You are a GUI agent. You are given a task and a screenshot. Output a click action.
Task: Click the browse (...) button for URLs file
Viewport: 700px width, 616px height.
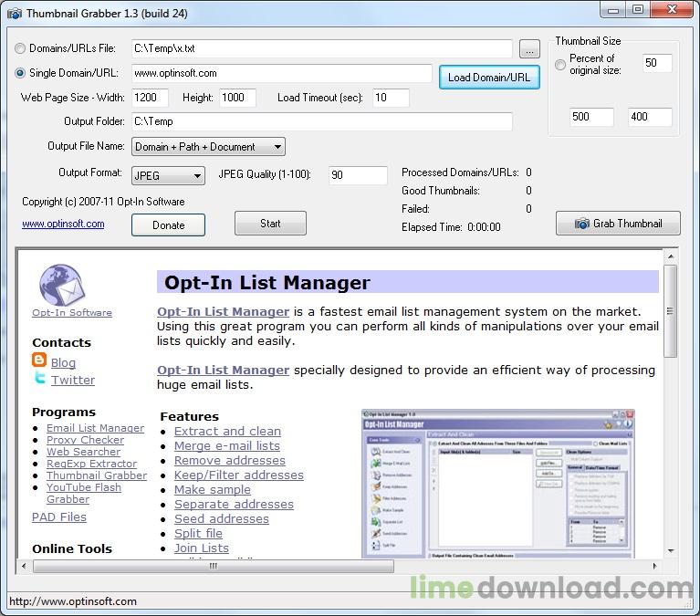(x=529, y=48)
